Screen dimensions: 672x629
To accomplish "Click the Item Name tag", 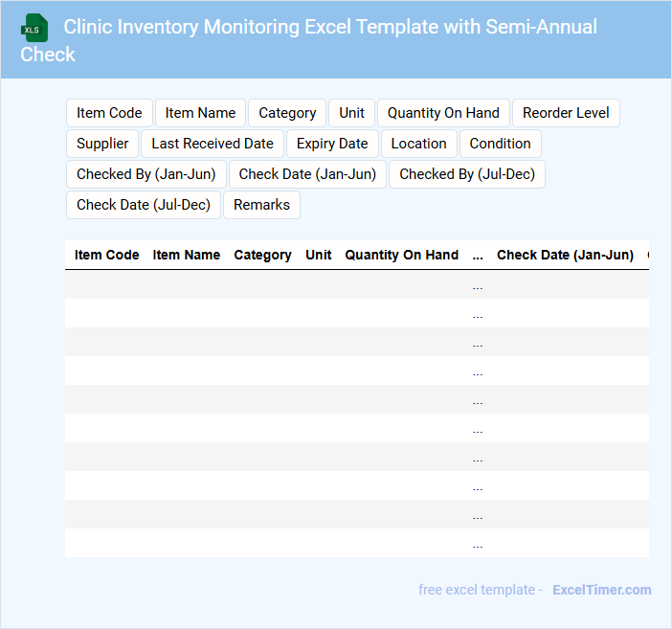I will pos(200,113).
